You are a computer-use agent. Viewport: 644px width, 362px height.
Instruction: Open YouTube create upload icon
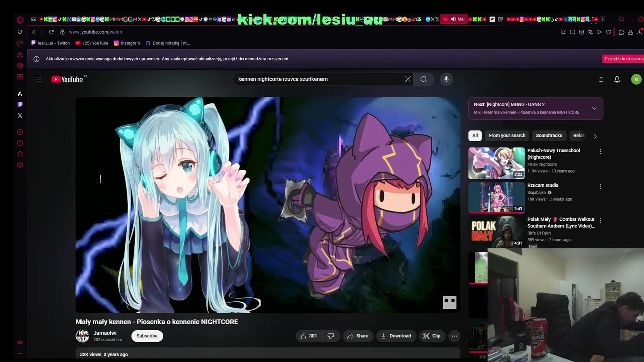pos(601,79)
